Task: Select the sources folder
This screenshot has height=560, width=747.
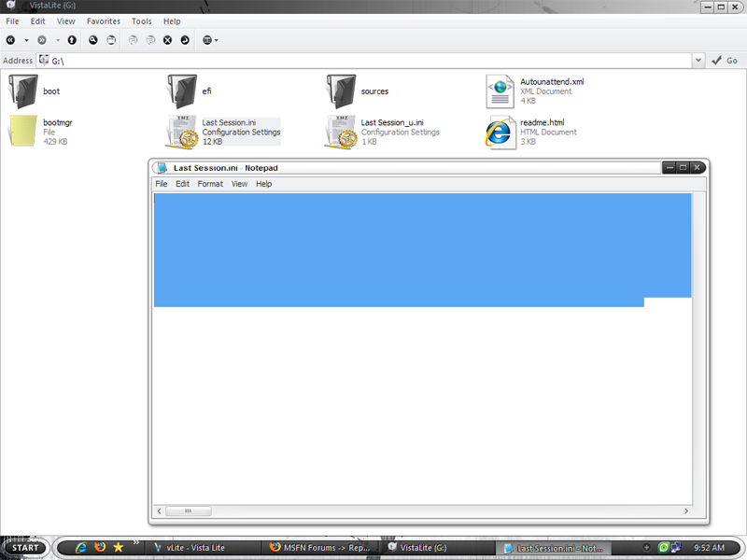Action: [358, 91]
